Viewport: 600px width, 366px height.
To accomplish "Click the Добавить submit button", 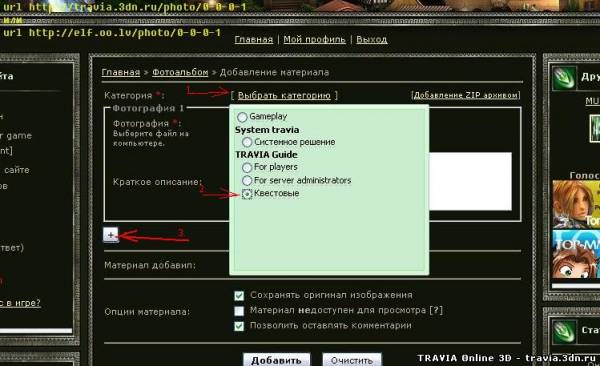I will tap(276, 360).
